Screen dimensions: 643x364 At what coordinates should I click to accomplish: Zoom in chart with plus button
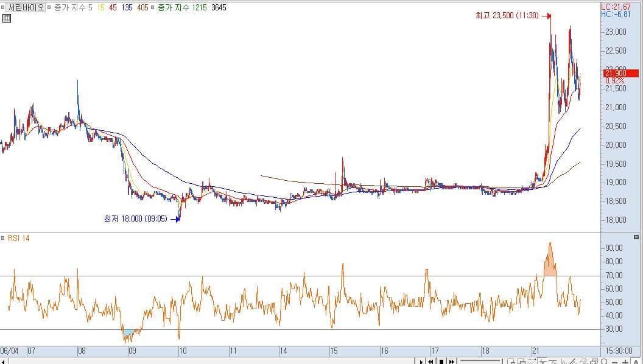point(625,362)
